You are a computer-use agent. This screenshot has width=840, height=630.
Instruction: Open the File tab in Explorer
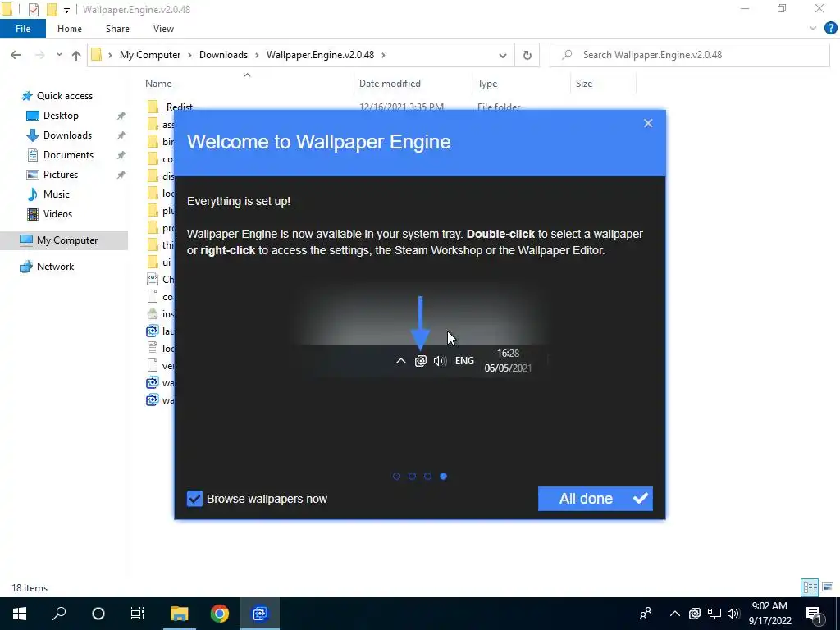pos(23,29)
